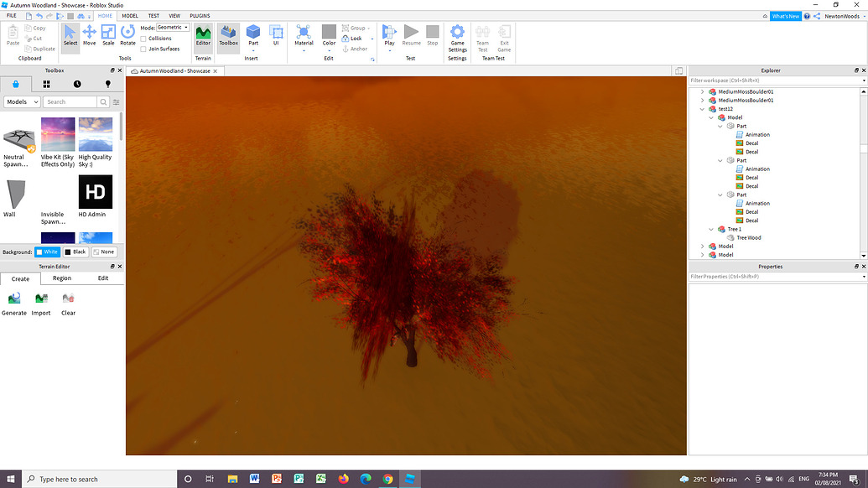
Task: Pick the Rotate tool
Action: click(x=127, y=35)
